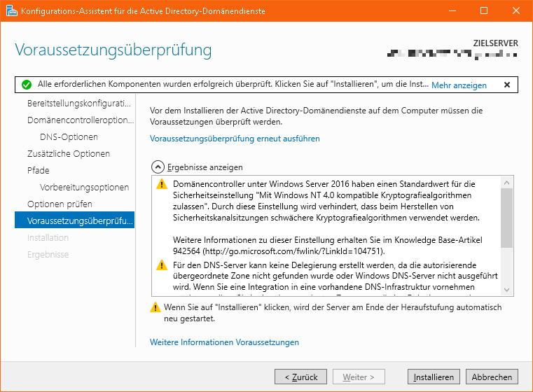Open the Optionen prüfen step
Viewport: 533px width, 392px height.
(60, 204)
